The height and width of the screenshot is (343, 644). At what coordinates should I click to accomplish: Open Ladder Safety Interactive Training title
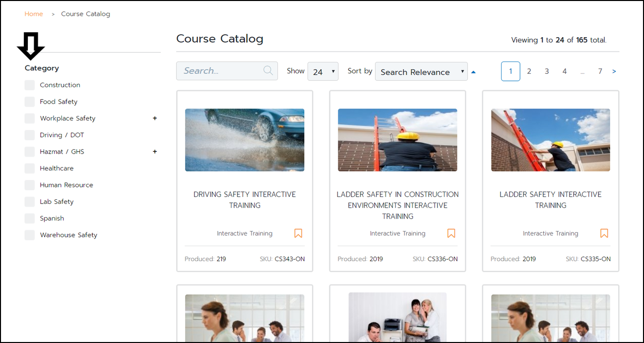tap(551, 200)
